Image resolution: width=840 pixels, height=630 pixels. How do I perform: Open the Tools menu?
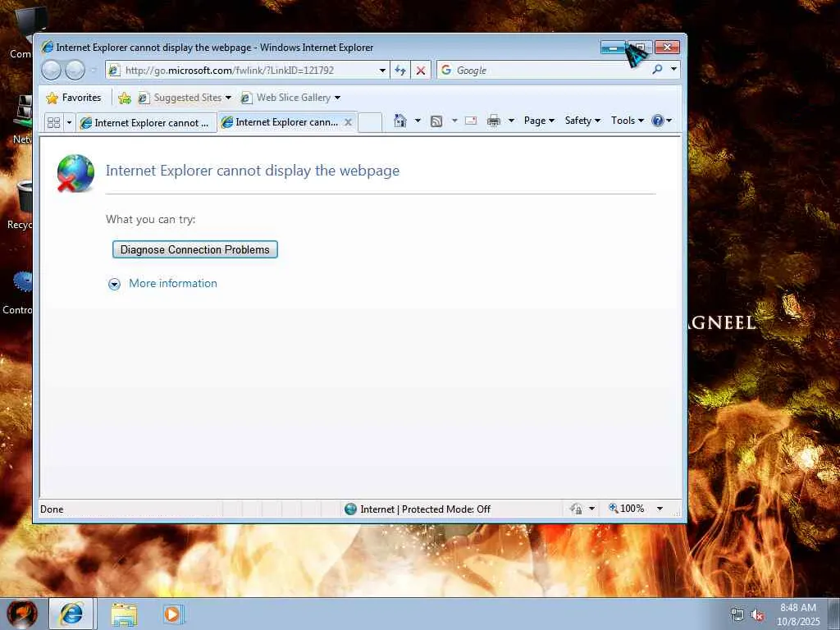(628, 121)
